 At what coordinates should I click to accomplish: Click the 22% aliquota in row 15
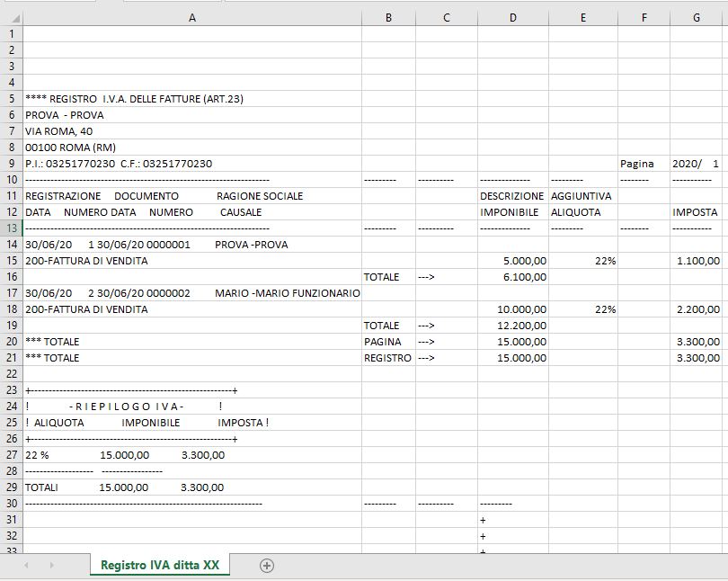tap(583, 261)
